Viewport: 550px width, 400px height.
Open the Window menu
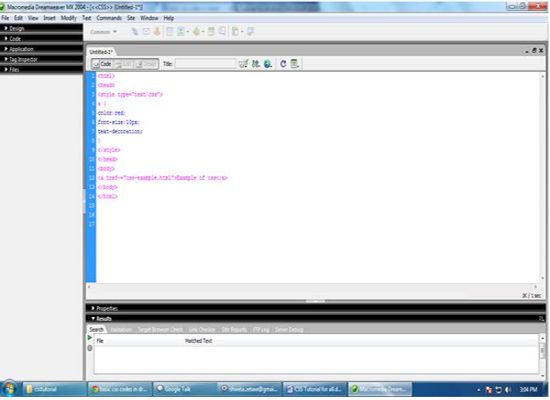click(149, 18)
